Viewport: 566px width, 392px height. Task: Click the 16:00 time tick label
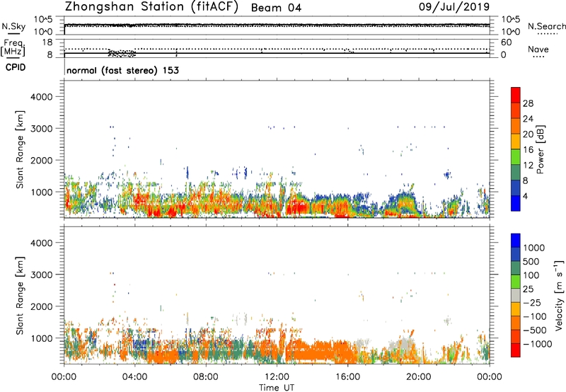pos(347,377)
